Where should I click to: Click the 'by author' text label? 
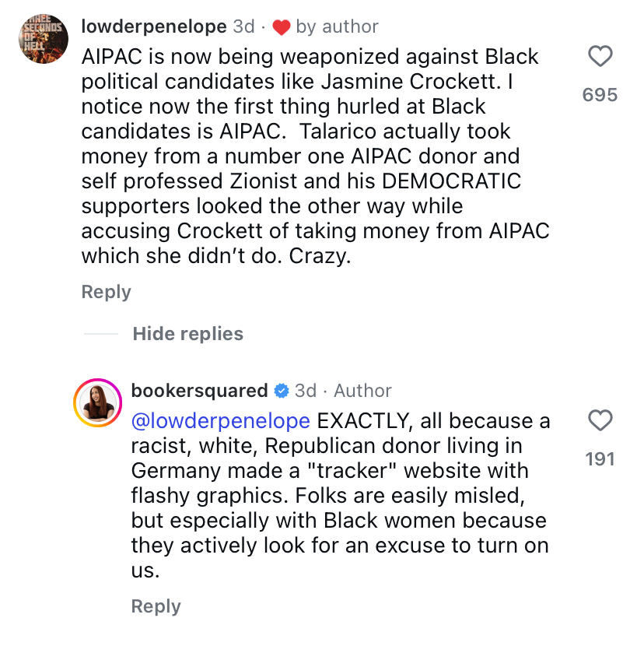(337, 26)
